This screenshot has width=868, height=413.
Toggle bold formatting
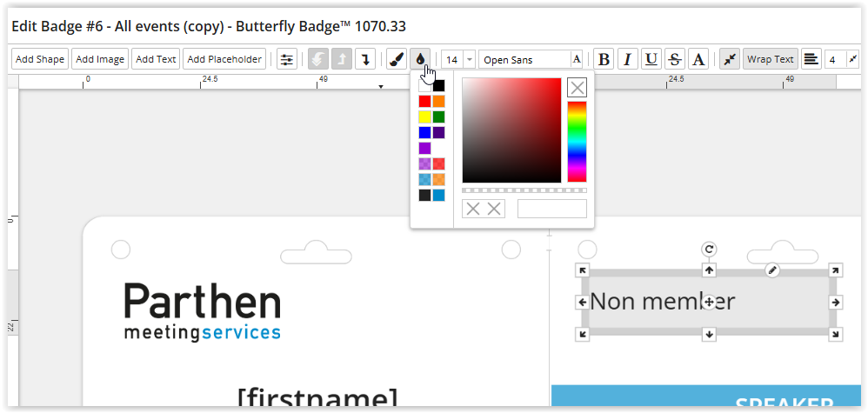604,59
